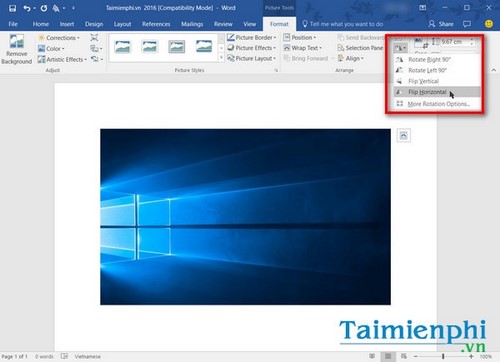This screenshot has width=500, height=362.
Task: Click the Ribbon Display Options icon
Action: pyautogui.click(x=423, y=8)
